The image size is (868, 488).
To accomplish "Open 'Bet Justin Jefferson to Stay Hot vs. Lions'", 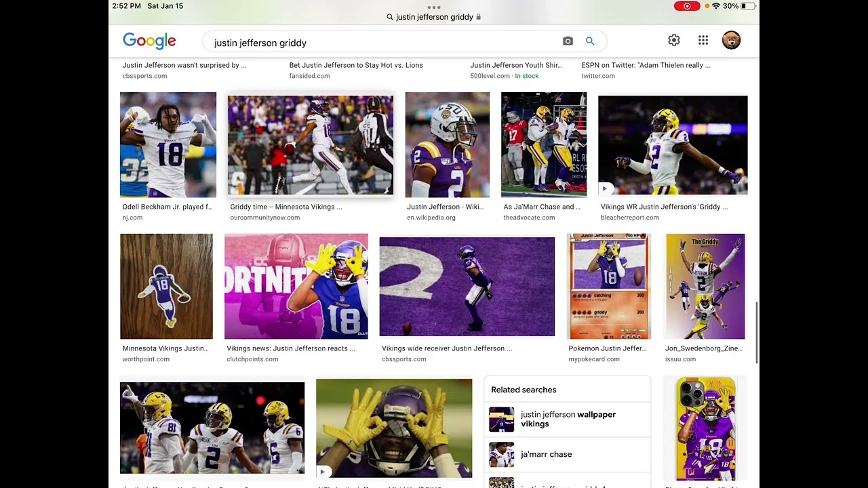I will click(356, 65).
